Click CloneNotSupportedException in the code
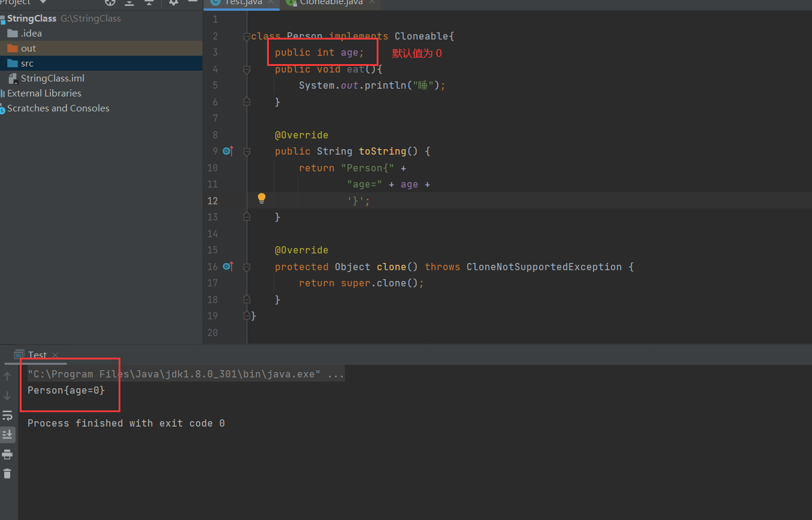 (544, 267)
